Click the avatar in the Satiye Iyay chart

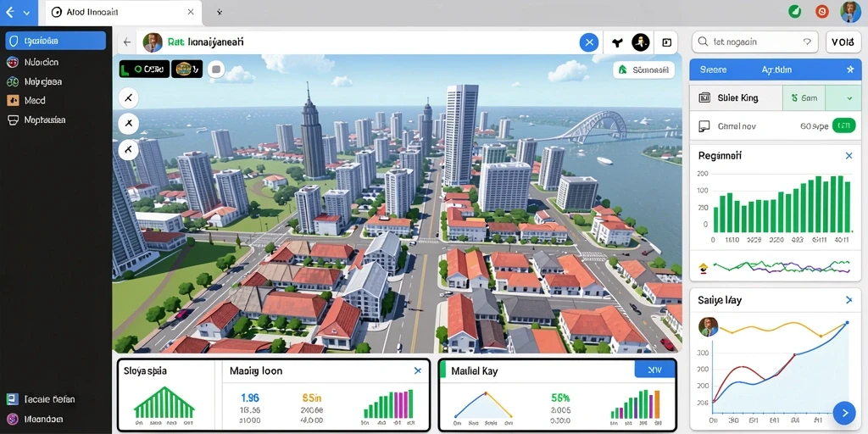click(708, 326)
